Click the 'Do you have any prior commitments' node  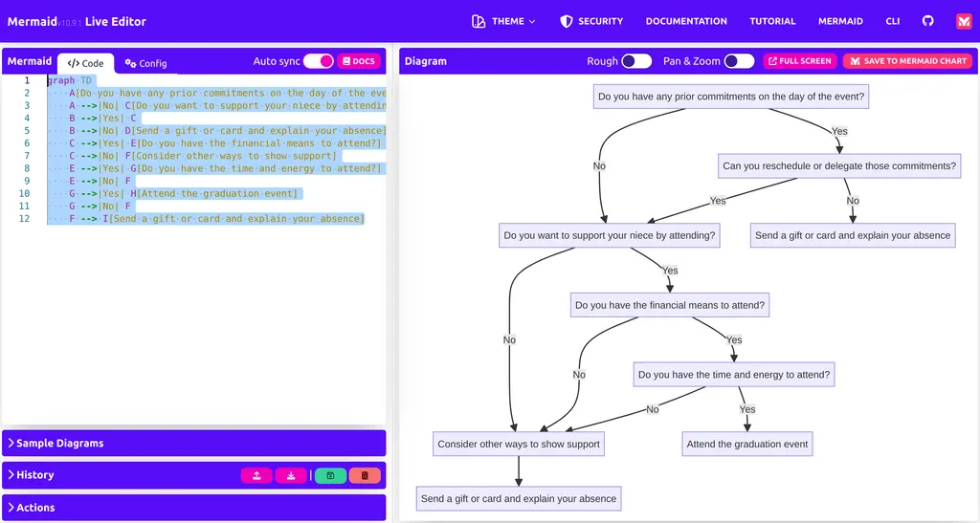click(730, 97)
